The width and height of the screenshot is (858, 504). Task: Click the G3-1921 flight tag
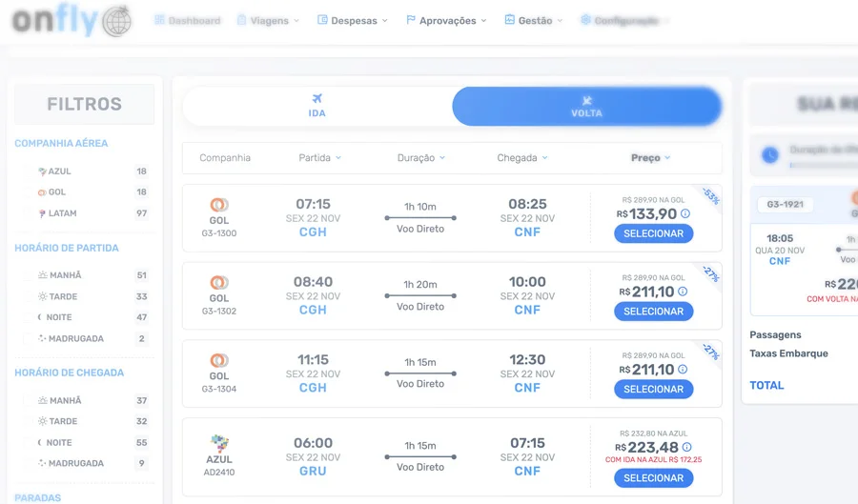[786, 205]
